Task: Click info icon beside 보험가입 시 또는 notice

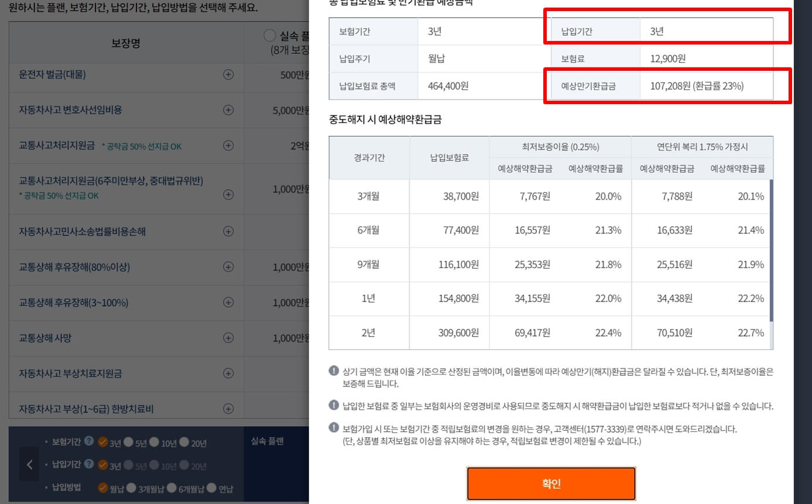Action: (334, 428)
